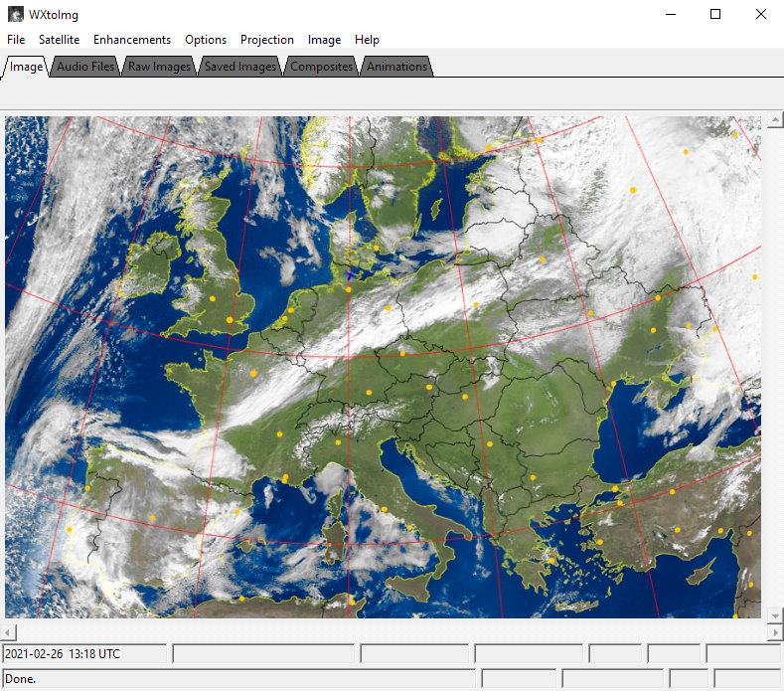Click the horizontal scrollbar left arrow
This screenshot has width=784, height=691.
[x=10, y=632]
